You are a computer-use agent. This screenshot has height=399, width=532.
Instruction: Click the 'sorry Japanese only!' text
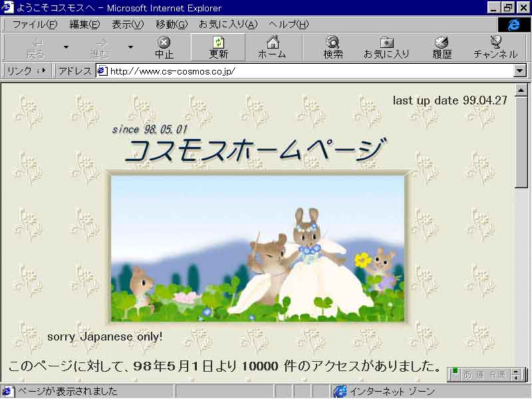pos(104,336)
